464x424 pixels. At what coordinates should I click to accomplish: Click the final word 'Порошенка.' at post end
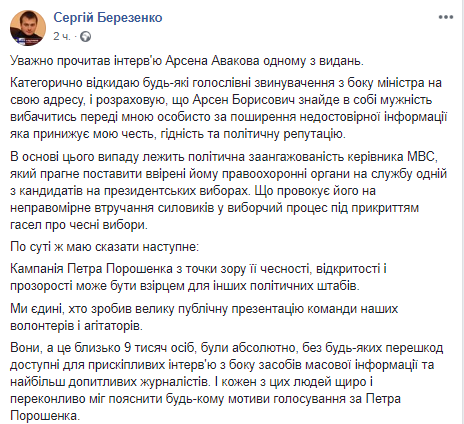(45, 416)
